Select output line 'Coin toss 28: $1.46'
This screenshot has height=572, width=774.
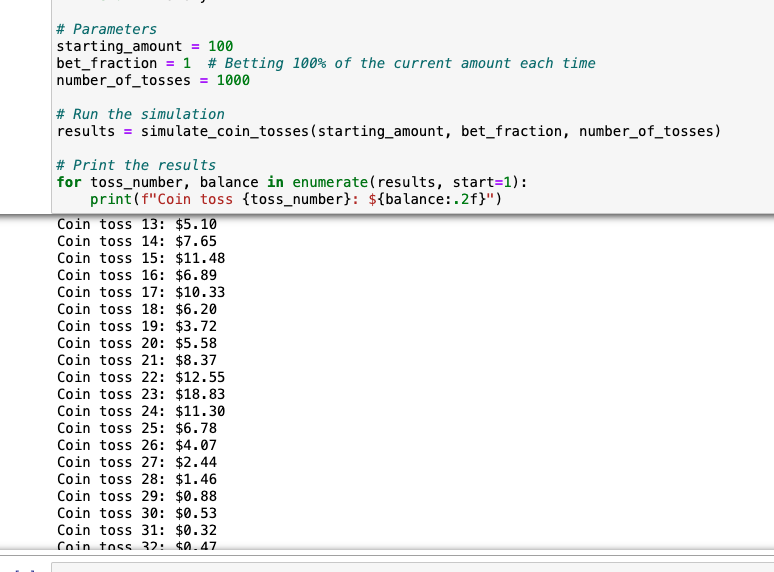(137, 480)
